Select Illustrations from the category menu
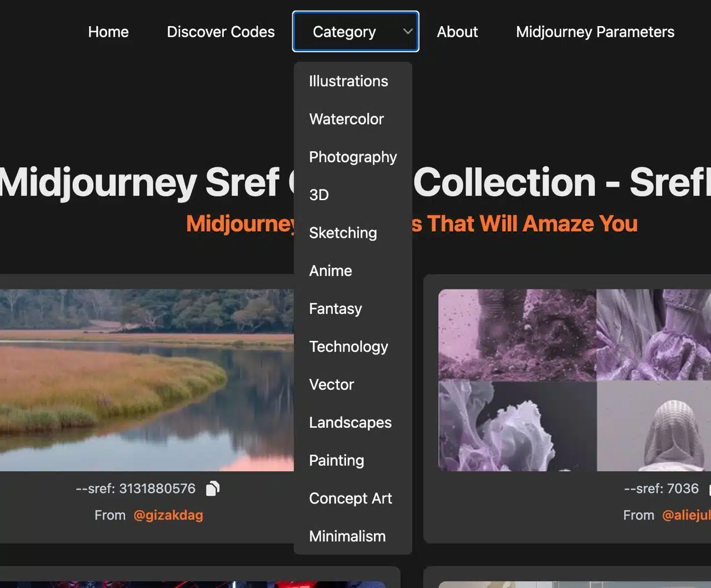 coord(348,81)
